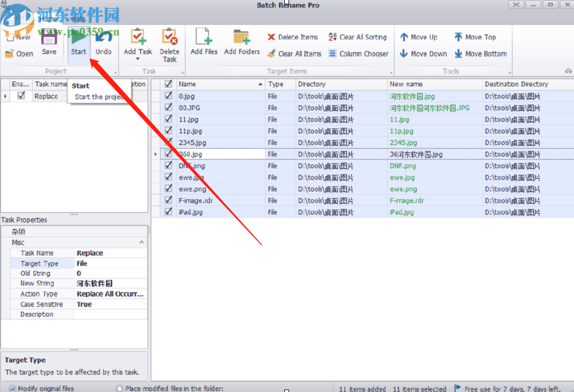The image size is (574, 392).
Task: Click the 11 items added status
Action: pyautogui.click(x=362, y=389)
